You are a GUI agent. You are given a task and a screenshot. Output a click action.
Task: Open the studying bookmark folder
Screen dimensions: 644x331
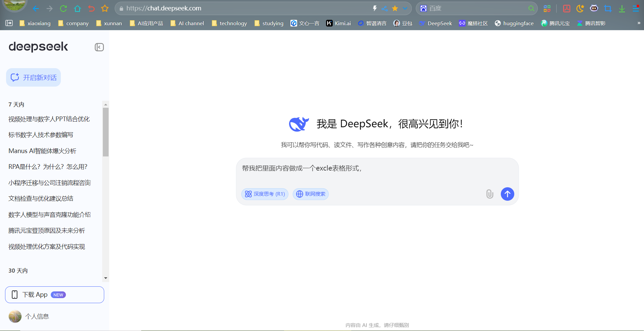[x=269, y=23]
